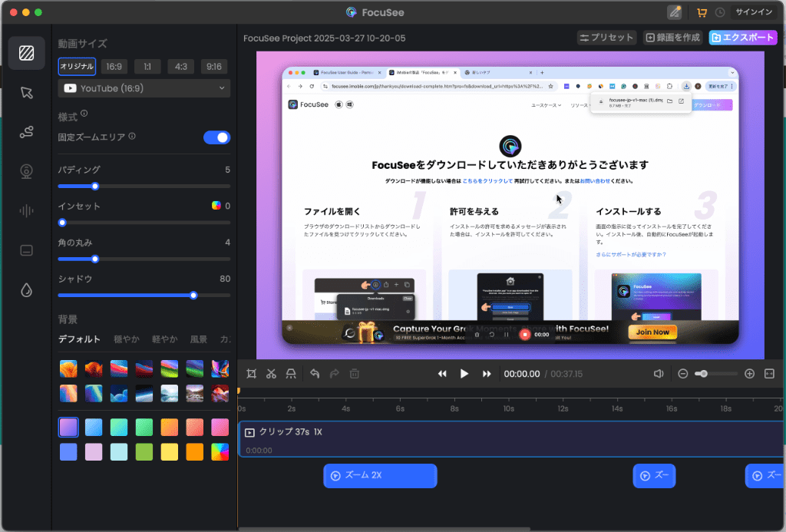Toggle the 固定ズームエリア switch

point(216,137)
